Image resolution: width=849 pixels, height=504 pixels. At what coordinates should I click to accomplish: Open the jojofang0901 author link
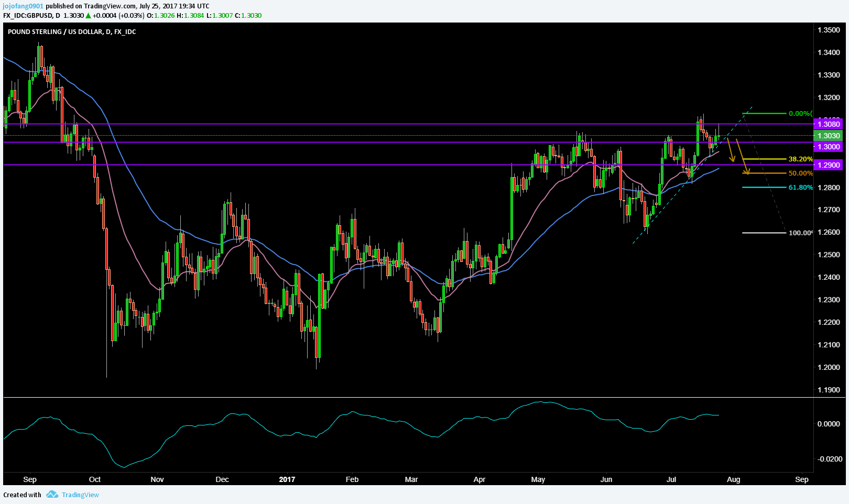(24, 6)
